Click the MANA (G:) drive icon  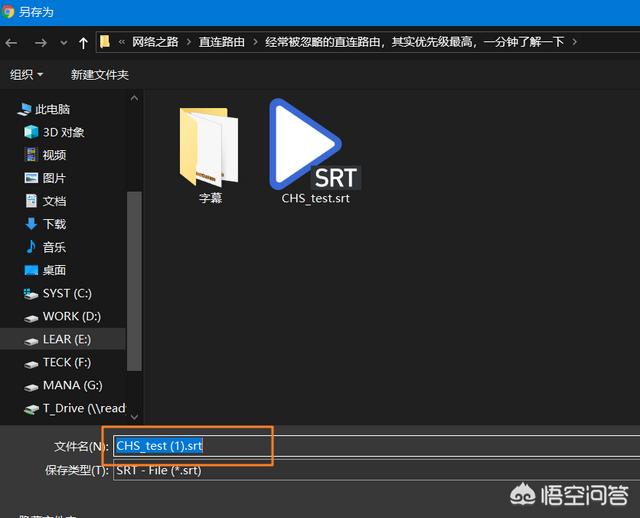point(31,387)
